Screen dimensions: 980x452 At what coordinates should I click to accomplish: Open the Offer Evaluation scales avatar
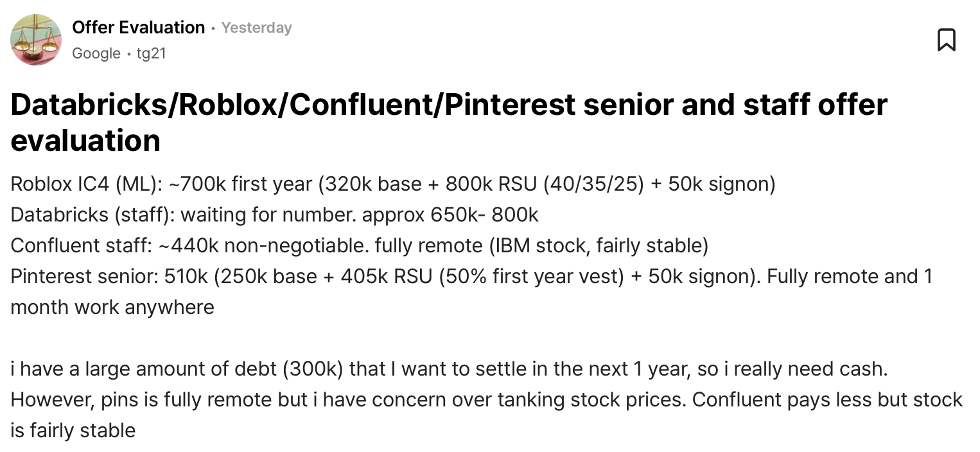[x=36, y=40]
